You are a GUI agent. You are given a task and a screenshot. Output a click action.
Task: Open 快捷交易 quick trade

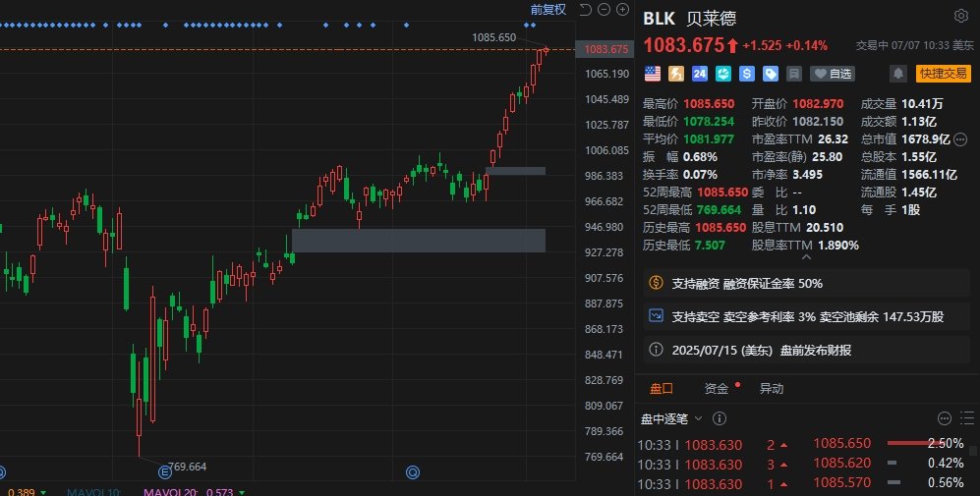click(944, 74)
